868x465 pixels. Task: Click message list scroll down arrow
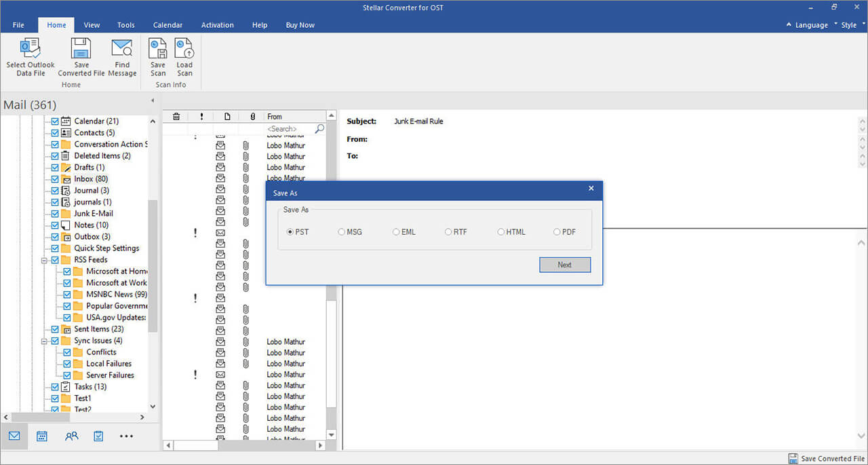(332, 434)
